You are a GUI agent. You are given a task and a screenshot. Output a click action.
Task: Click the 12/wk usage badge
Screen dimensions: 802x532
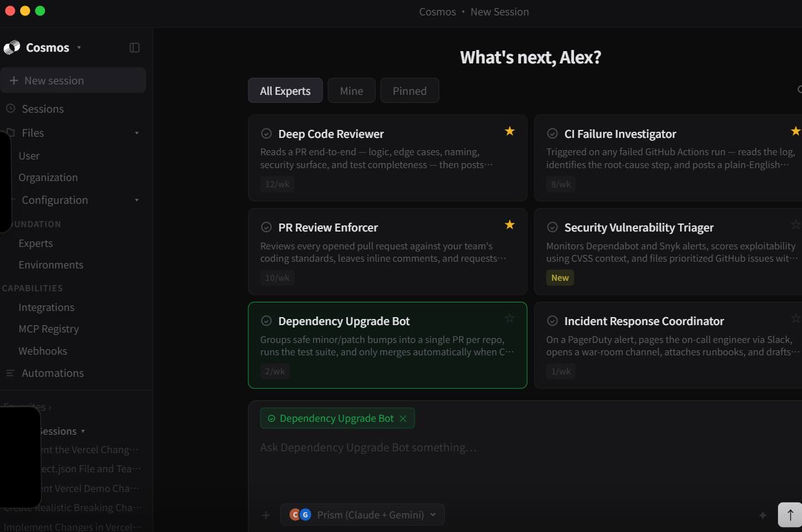coord(277,184)
